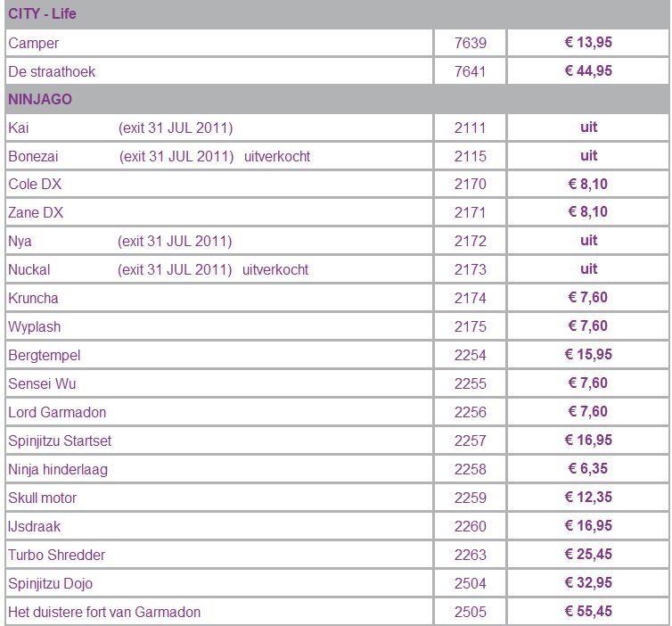Click exit 31 JUL 2011 in Kai row
Image resolution: width=672 pixels, height=626 pixels.
click(176, 128)
